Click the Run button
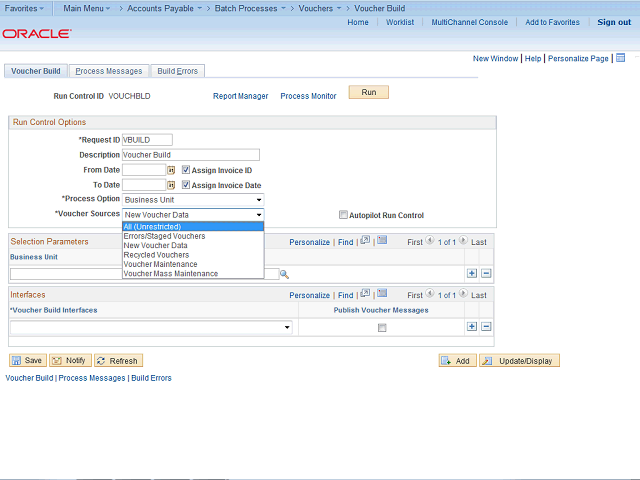 [369, 92]
